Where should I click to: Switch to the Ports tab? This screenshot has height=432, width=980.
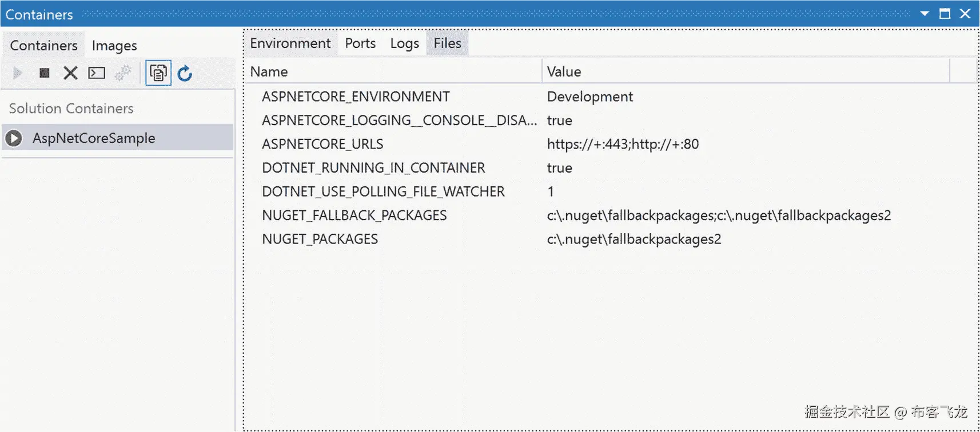(360, 43)
